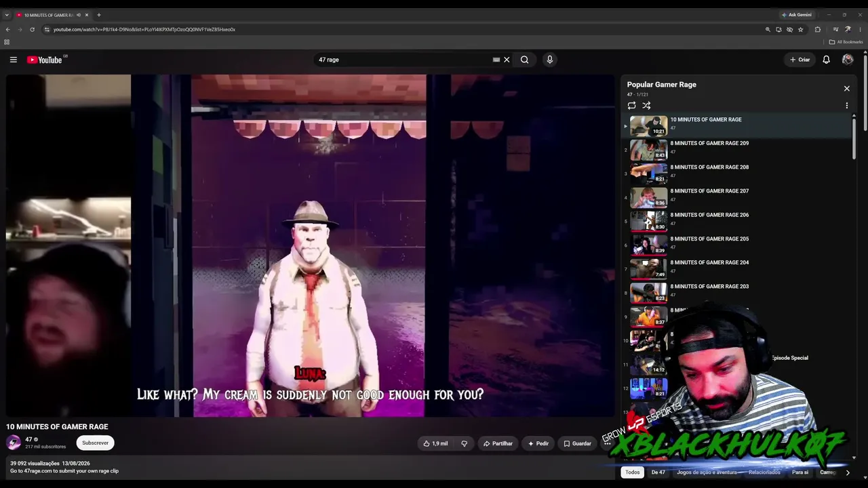This screenshot has width=868, height=488.
Task: Close the 10 MINUTES OF GAMER RAGE tab
Action: coord(87,15)
